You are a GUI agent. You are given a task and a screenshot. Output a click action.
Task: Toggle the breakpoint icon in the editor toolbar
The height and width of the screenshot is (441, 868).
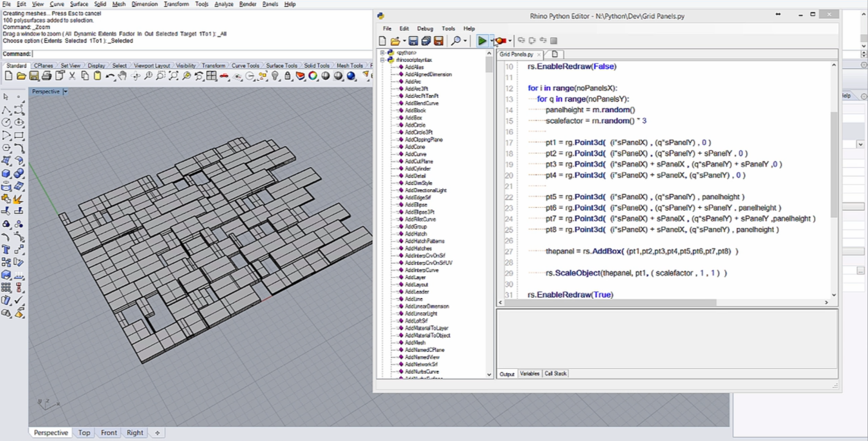(x=500, y=41)
